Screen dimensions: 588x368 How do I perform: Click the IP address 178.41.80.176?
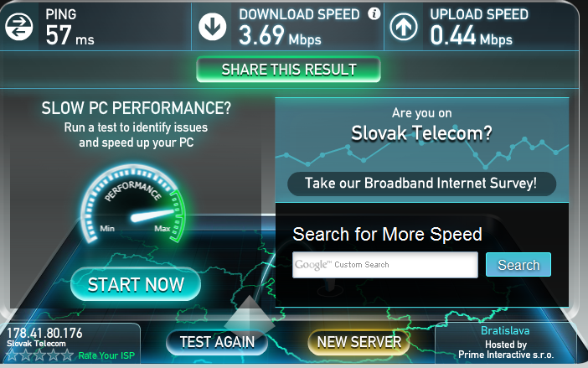point(44,333)
